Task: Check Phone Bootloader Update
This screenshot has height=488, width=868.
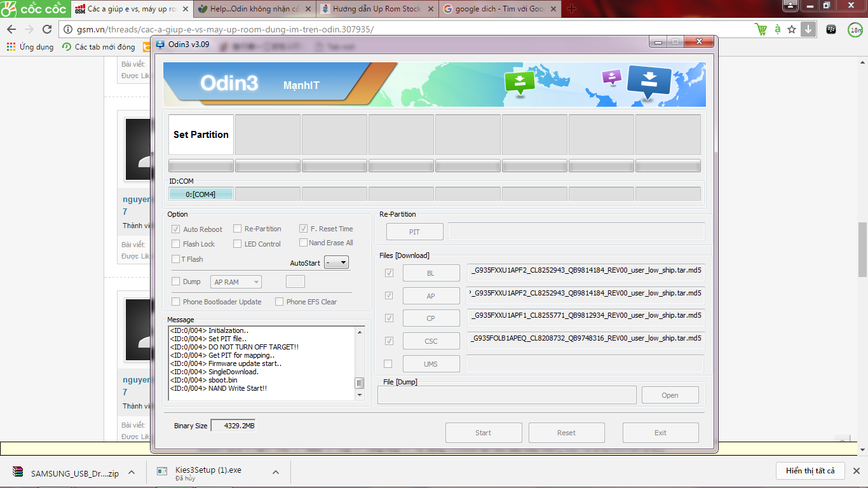Action: click(176, 302)
